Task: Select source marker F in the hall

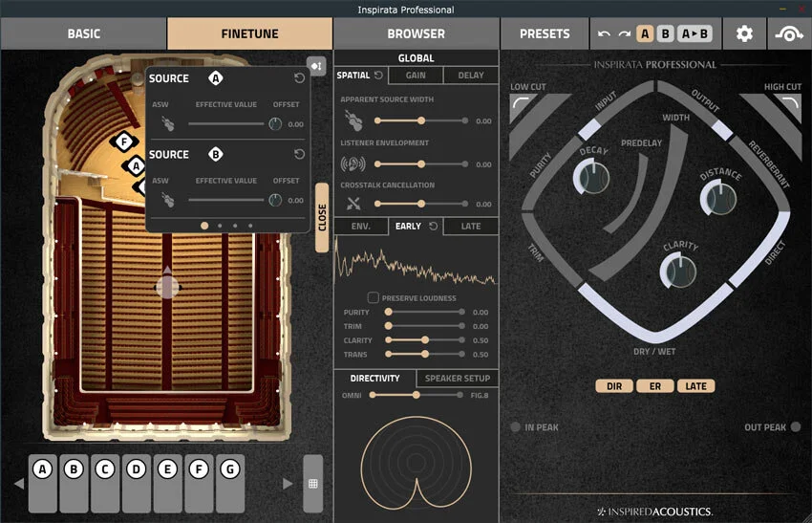Action: coord(124,141)
